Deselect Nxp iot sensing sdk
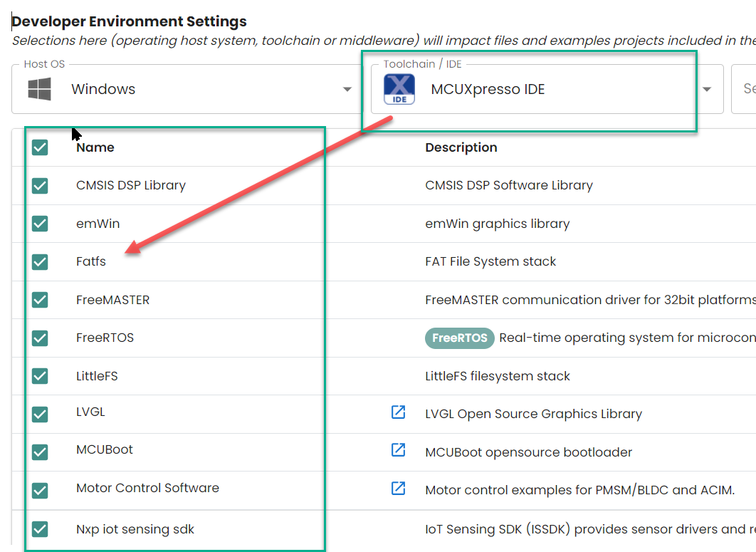This screenshot has width=756, height=552. click(x=40, y=528)
